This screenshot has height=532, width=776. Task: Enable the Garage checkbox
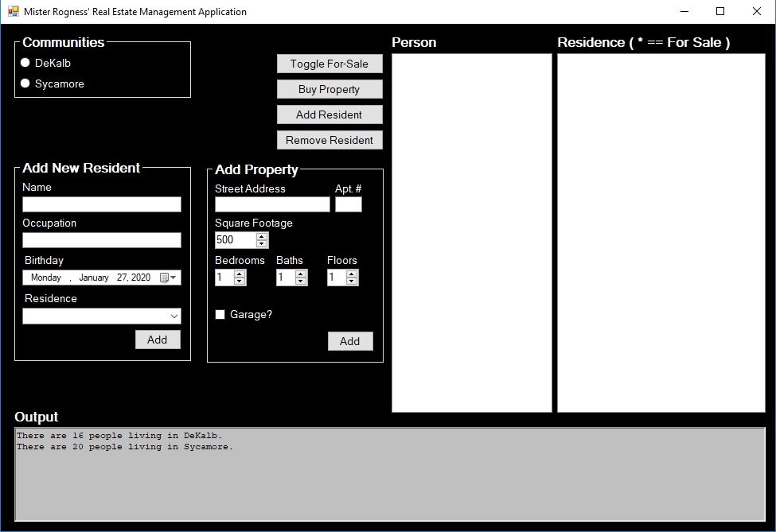point(220,314)
